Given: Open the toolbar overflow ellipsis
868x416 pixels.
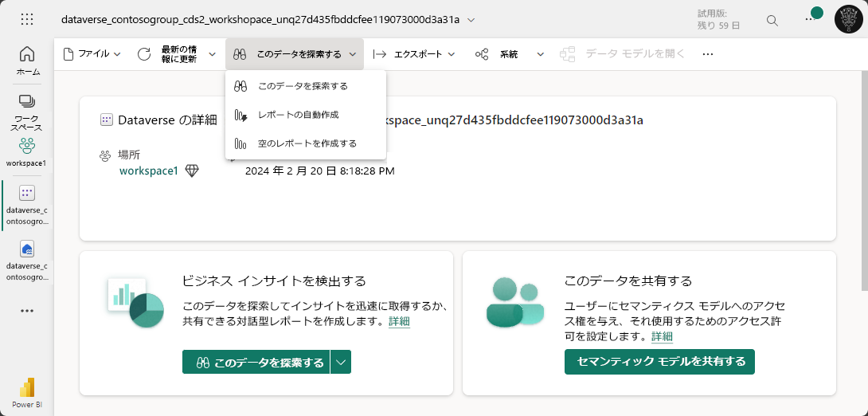Looking at the screenshot, I should coord(707,54).
